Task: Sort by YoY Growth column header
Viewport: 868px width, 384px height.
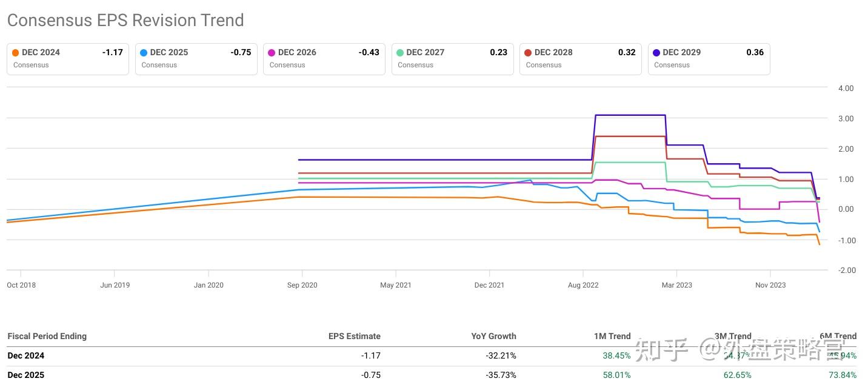Action: [x=493, y=336]
